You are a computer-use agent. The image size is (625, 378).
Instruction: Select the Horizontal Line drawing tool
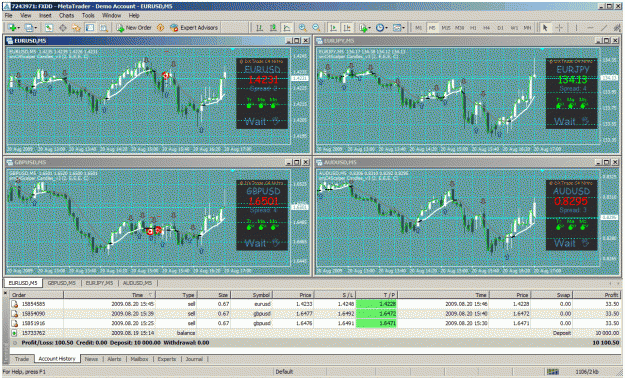pyautogui.click(x=590, y=28)
